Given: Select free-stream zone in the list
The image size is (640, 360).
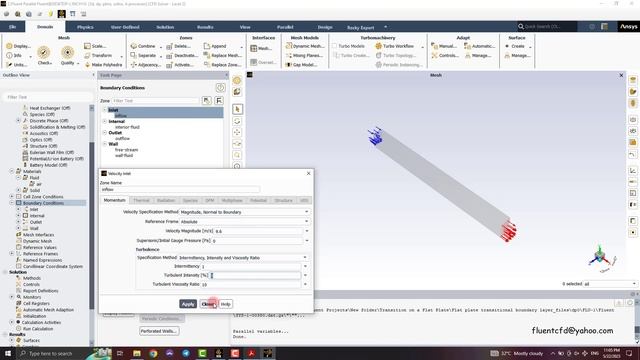Looking at the screenshot, I should tap(127, 150).
